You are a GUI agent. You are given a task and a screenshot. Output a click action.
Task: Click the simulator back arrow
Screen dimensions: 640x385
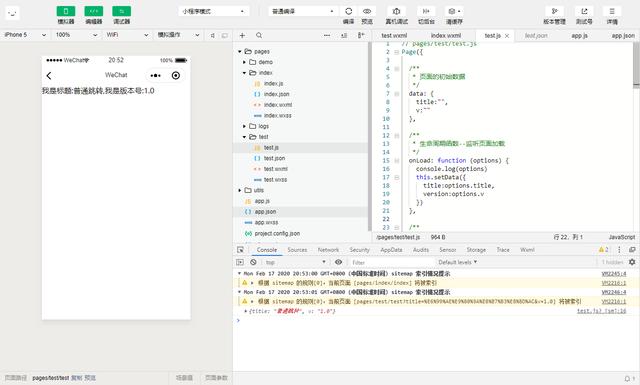[x=49, y=76]
